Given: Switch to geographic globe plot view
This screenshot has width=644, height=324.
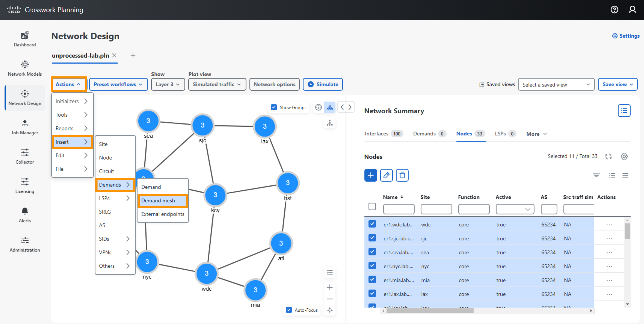Looking at the screenshot, I should 318,107.
